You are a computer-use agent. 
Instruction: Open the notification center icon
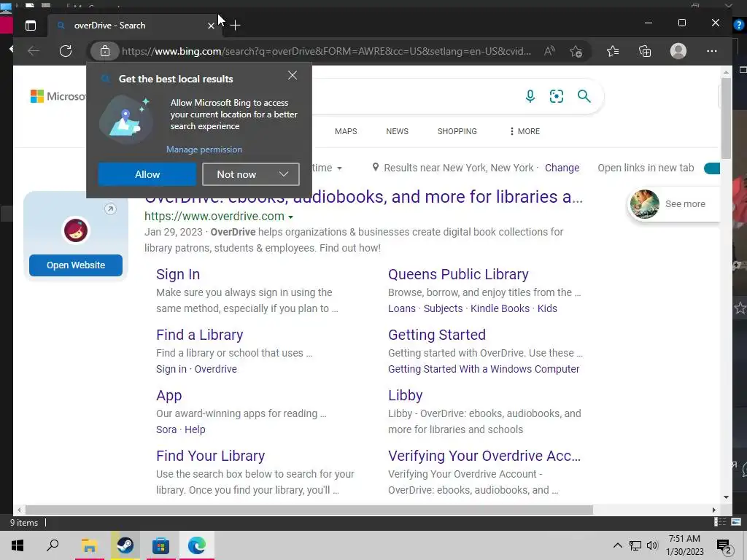click(x=724, y=546)
